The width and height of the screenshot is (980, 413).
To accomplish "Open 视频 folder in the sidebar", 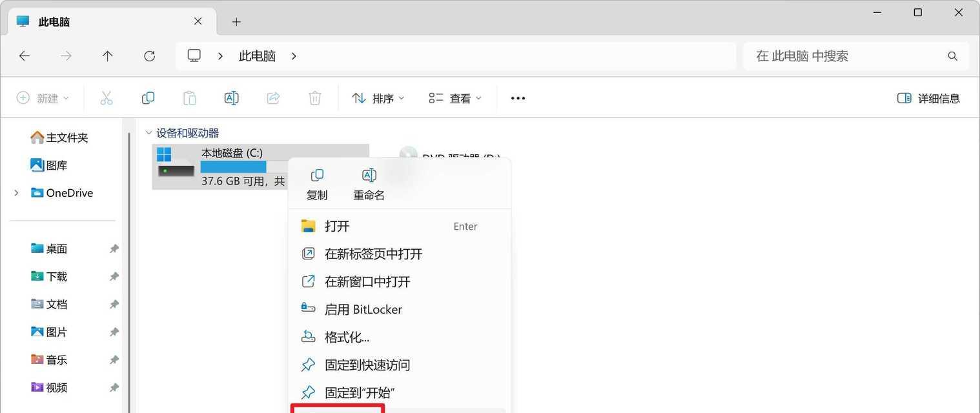I will (49, 387).
